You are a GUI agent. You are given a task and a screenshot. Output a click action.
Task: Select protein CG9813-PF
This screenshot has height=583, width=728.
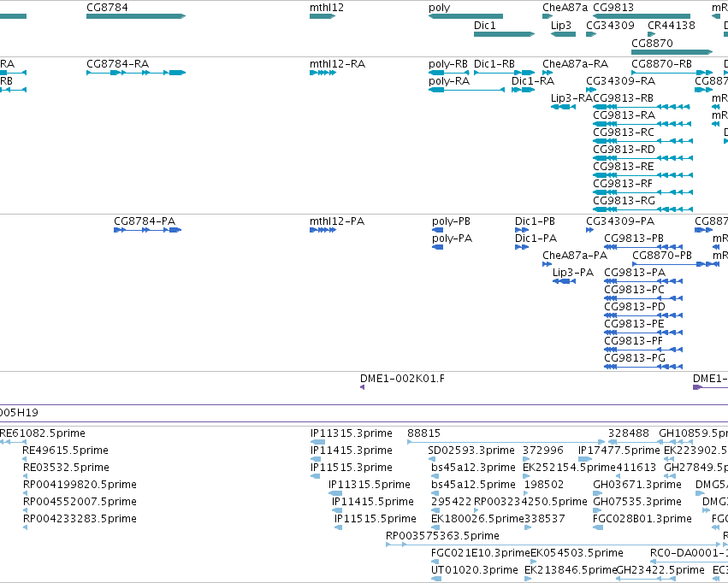point(643,350)
